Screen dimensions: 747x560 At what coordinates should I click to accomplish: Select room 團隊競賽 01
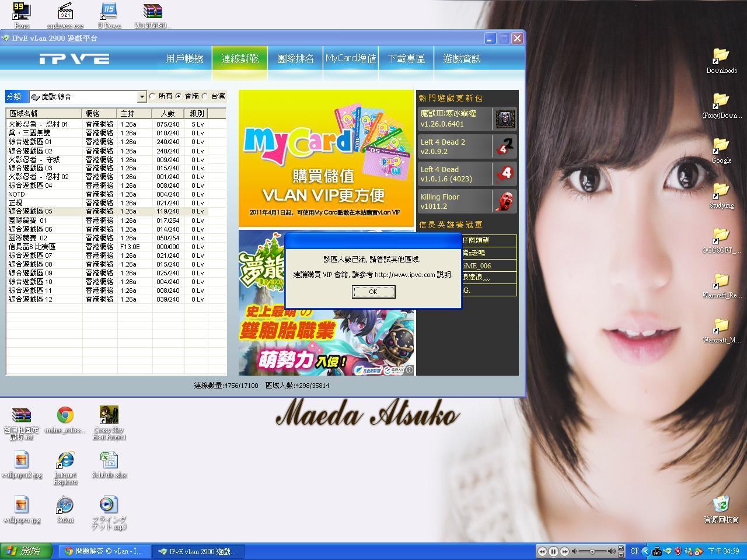(107, 220)
